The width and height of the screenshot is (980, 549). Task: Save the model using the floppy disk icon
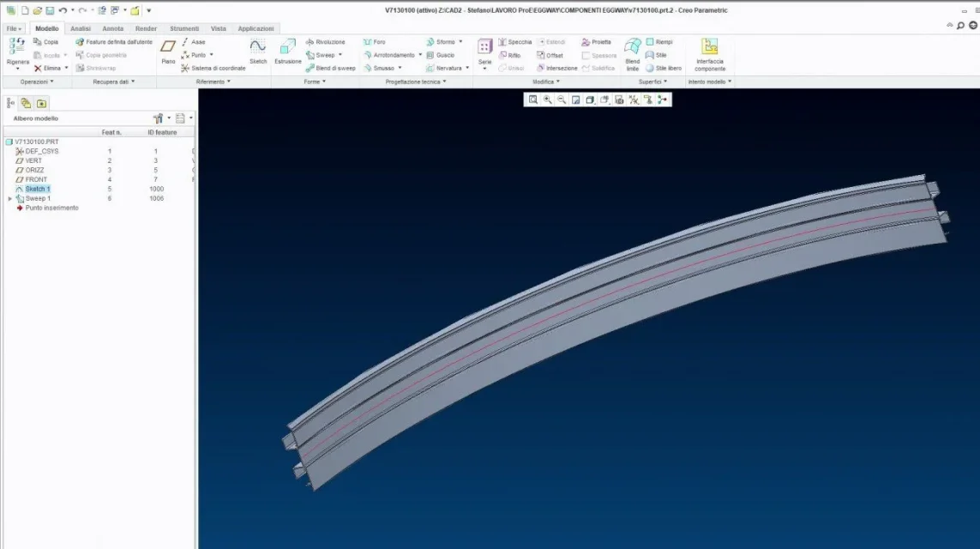[50, 10]
